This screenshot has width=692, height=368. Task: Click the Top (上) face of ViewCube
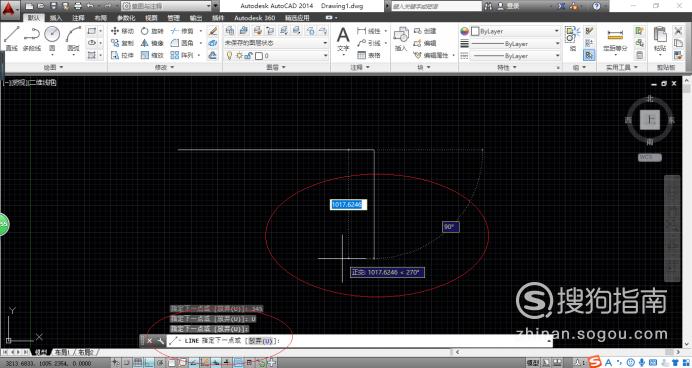click(x=650, y=120)
